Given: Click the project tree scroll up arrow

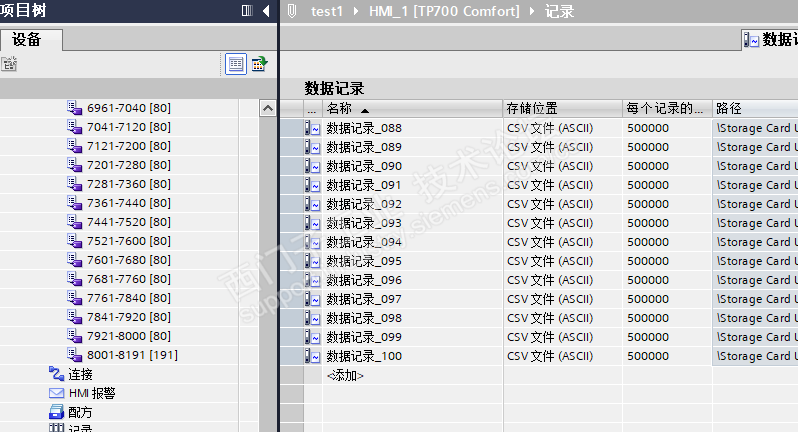Looking at the screenshot, I should (268, 108).
